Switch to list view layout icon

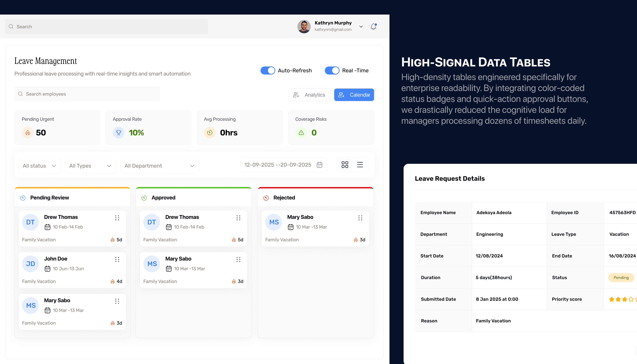360,164
